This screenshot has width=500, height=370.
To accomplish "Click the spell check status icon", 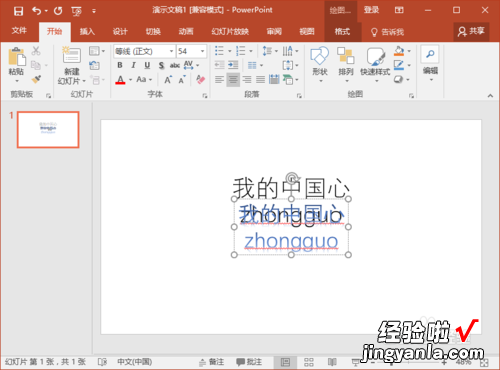I will 102,362.
